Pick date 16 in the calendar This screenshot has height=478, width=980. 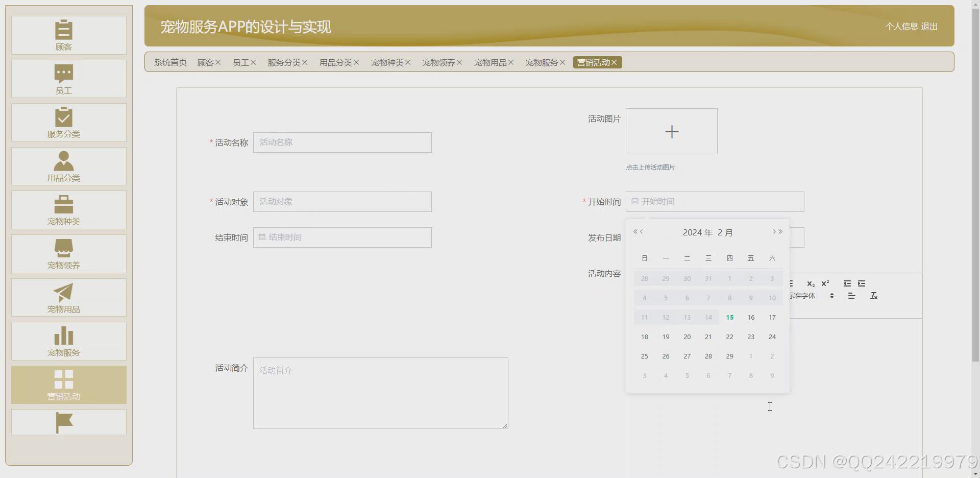[751, 318]
